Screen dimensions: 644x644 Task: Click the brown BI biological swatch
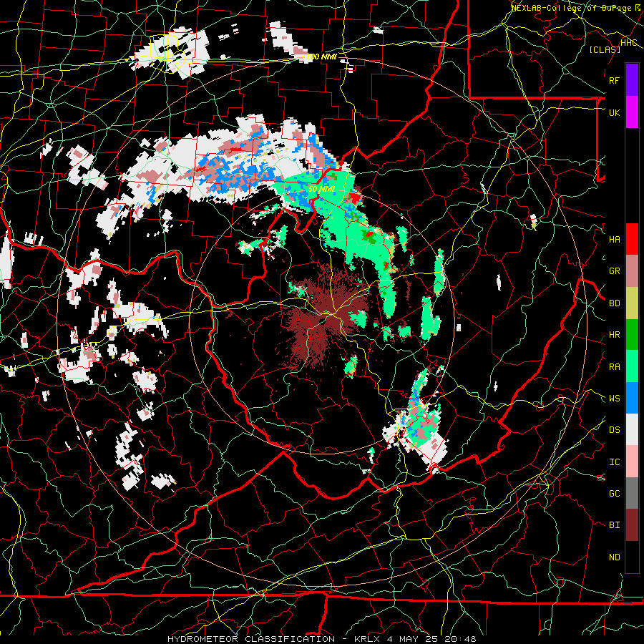(x=632, y=525)
